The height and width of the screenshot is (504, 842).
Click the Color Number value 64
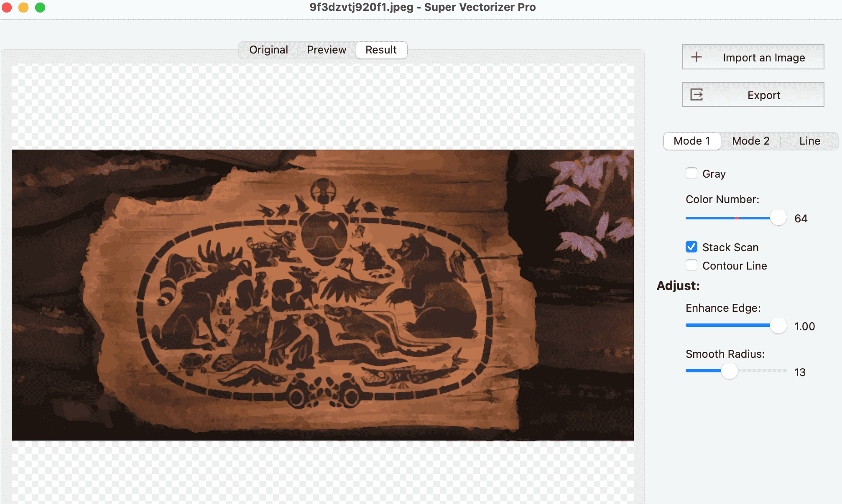click(801, 219)
